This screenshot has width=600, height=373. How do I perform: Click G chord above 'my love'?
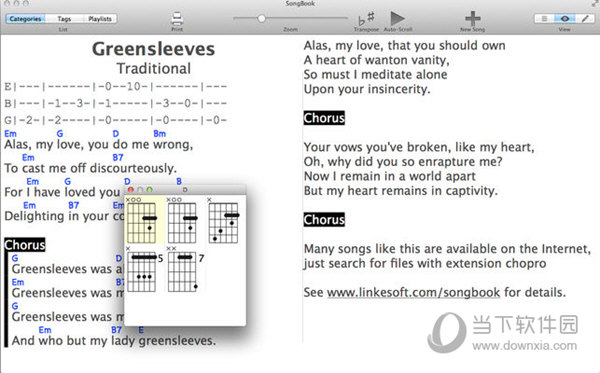pos(60,134)
